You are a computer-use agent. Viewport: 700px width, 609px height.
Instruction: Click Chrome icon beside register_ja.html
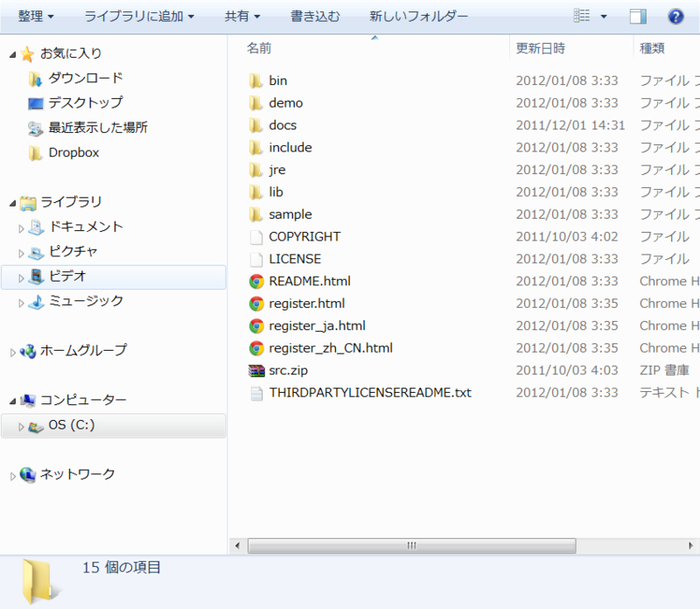pyautogui.click(x=256, y=325)
